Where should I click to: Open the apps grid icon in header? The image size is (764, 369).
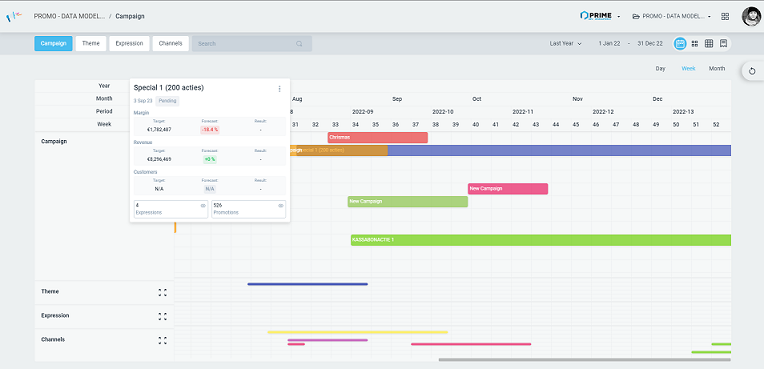(x=725, y=16)
